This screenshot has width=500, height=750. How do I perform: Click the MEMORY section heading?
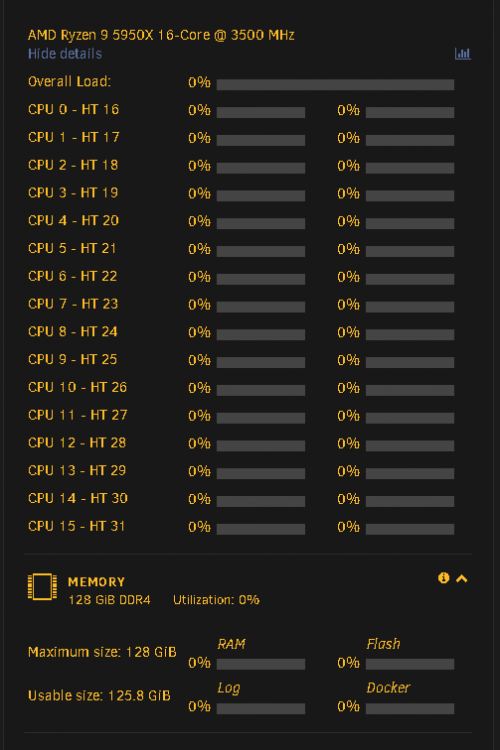(96, 582)
